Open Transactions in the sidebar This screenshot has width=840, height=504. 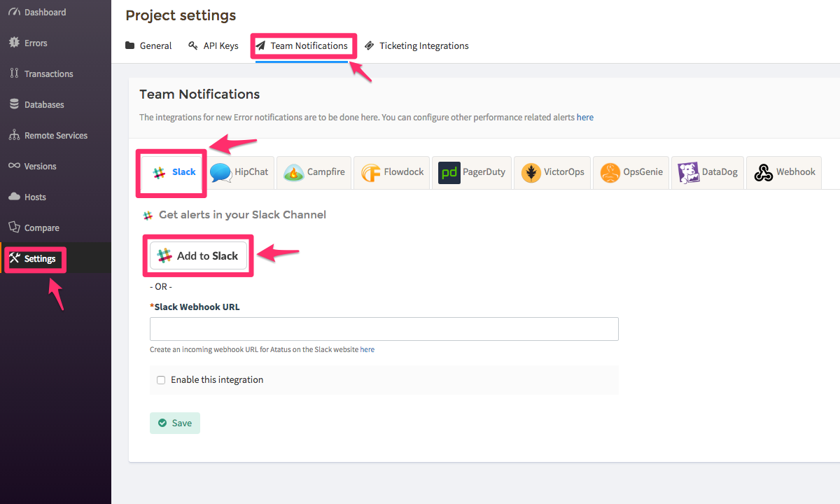tap(55, 73)
